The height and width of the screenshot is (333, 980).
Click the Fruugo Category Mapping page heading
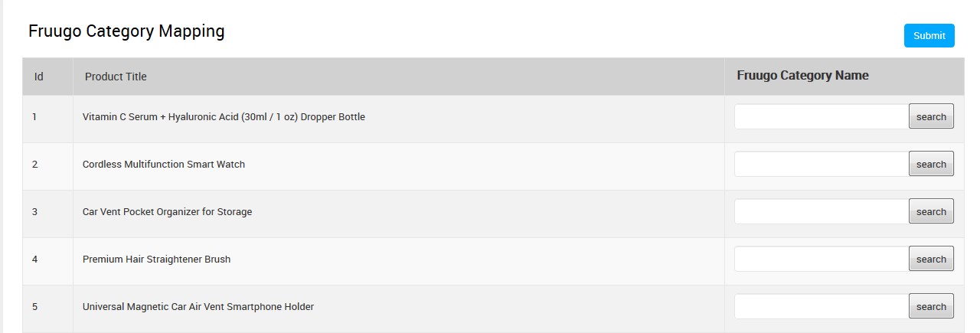point(126,31)
